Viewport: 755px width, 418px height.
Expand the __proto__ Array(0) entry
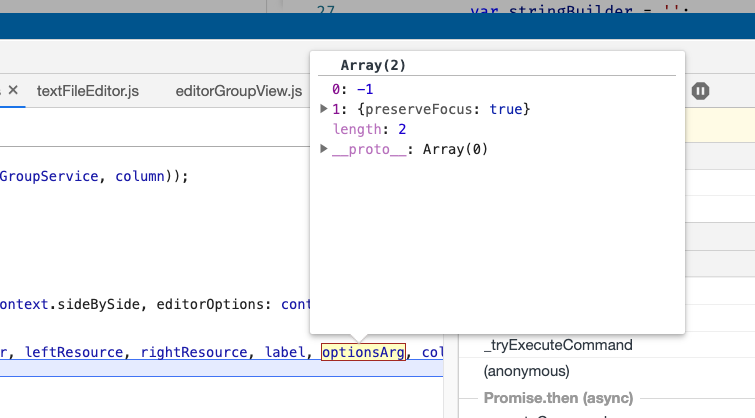(324, 149)
